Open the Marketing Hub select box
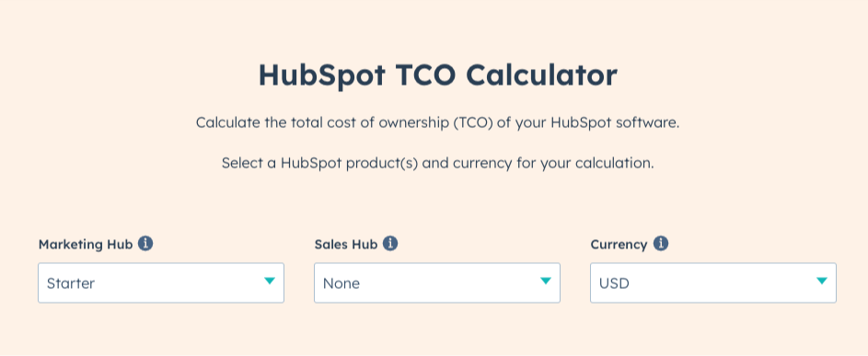The width and height of the screenshot is (868, 356). [161, 283]
